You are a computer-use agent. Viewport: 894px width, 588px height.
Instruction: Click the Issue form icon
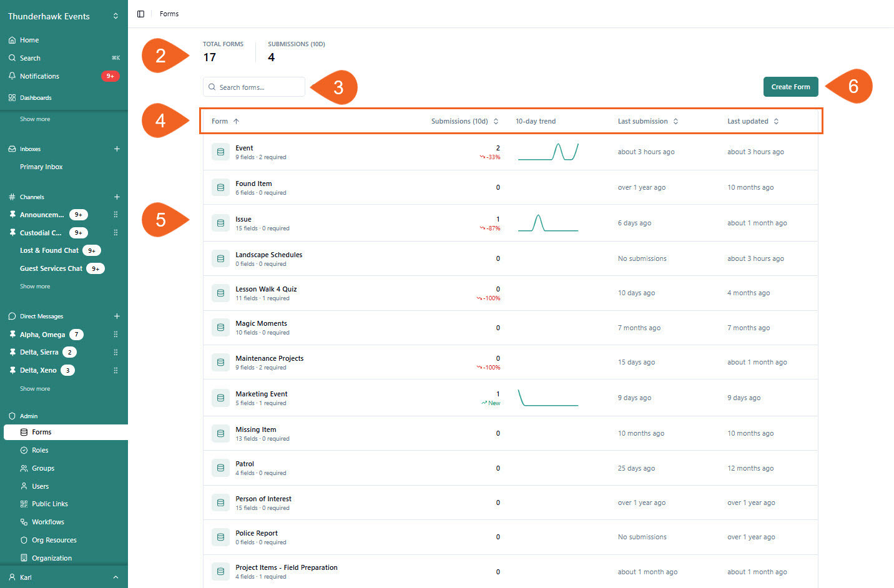point(220,223)
